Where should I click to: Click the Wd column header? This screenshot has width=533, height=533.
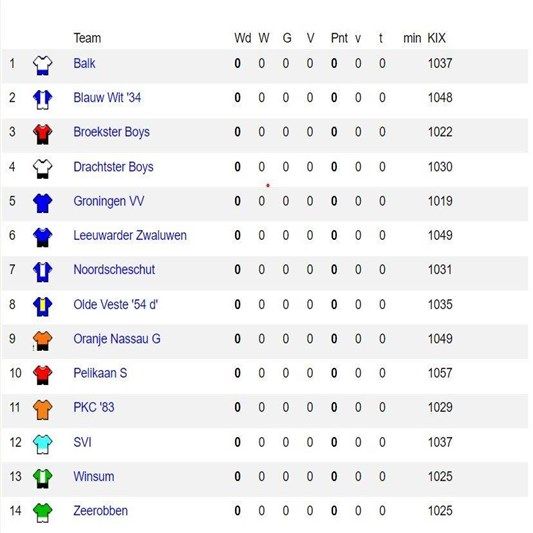coord(243,38)
